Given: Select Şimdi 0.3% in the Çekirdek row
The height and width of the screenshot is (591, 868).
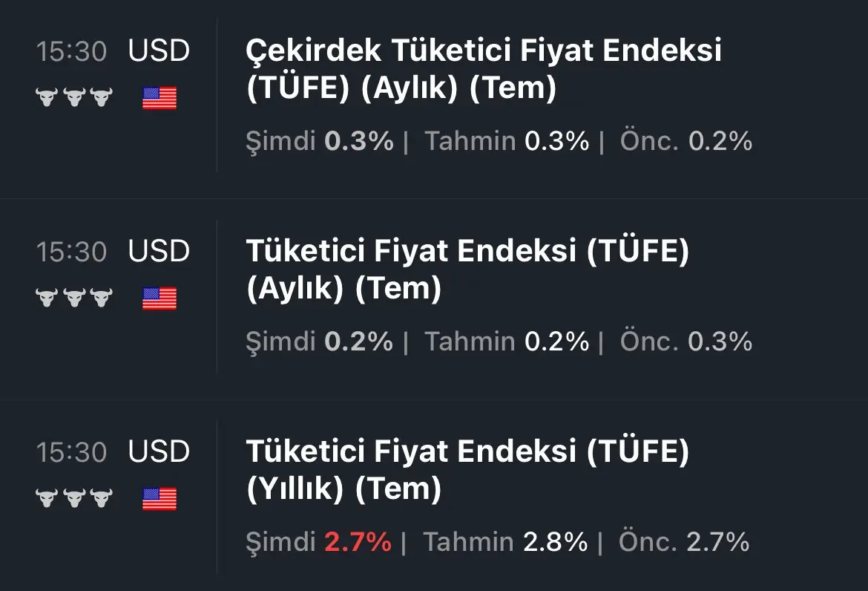Looking at the screenshot, I should 320,140.
